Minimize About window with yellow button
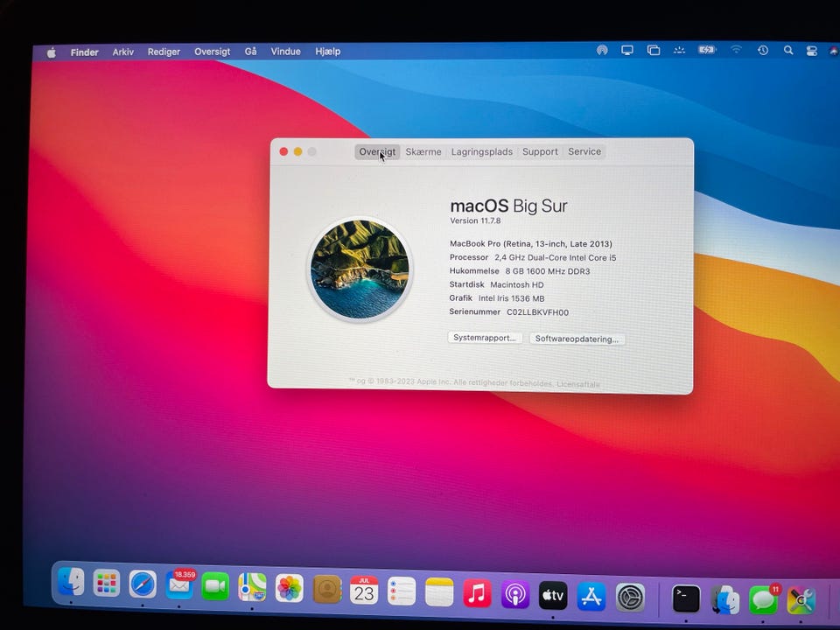 (297, 151)
